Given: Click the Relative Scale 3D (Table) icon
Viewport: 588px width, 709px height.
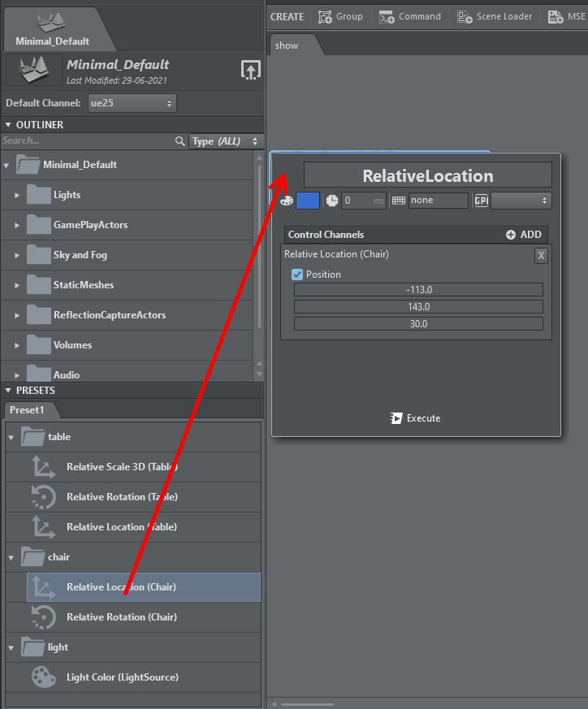Looking at the screenshot, I should [x=43, y=467].
